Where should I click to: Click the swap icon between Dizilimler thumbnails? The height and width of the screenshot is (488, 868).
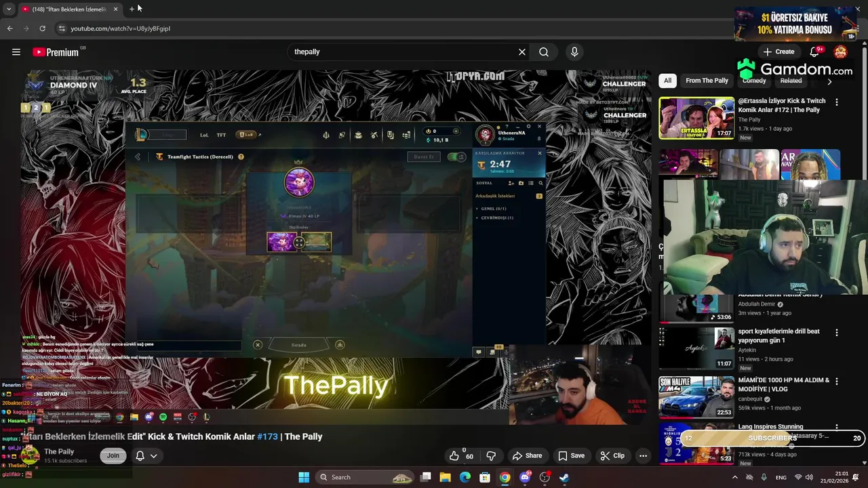click(x=299, y=243)
